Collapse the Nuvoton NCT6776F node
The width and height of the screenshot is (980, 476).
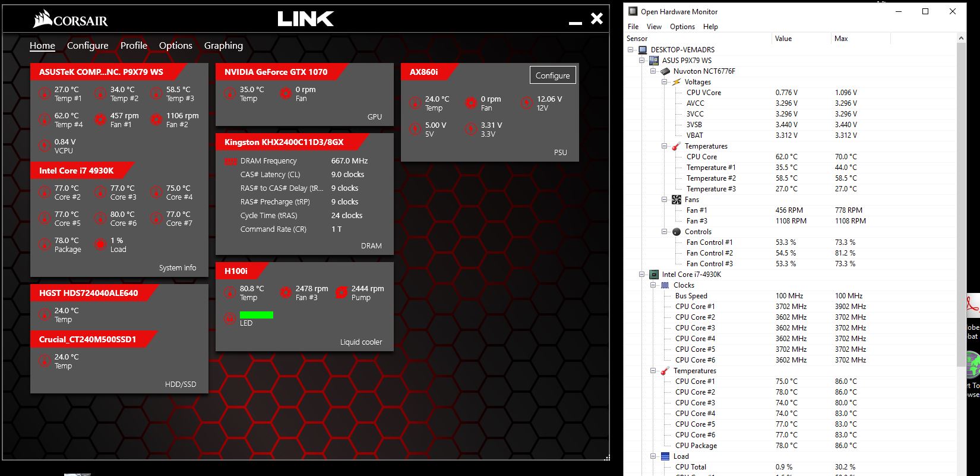pos(653,71)
